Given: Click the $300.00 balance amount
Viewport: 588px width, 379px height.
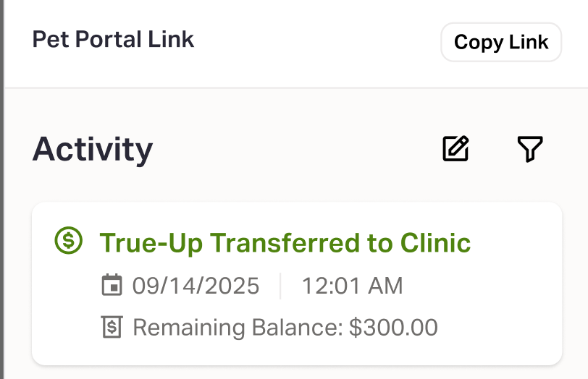Looking at the screenshot, I should (x=393, y=328).
